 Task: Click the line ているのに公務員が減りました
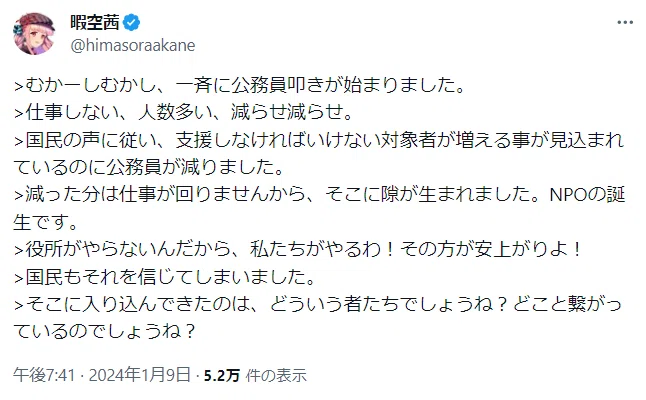(149, 167)
